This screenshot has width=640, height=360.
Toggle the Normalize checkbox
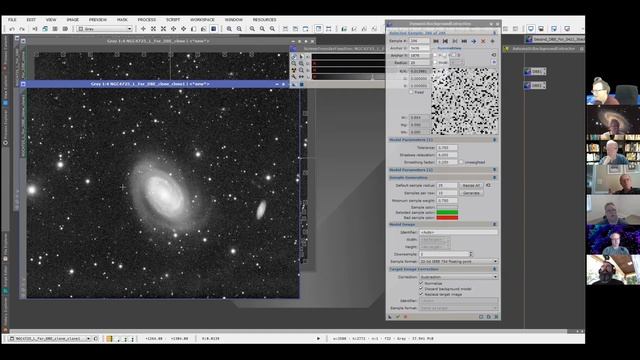421,283
